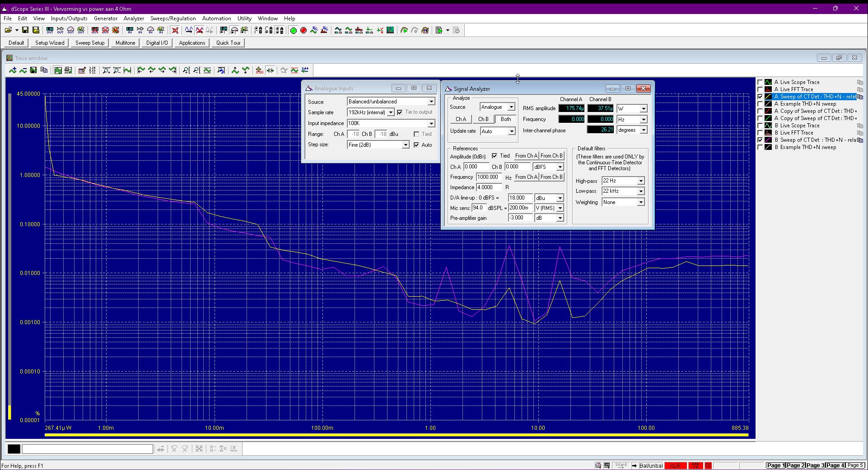The height and width of the screenshot is (470, 868).
Task: Open the Sample rate dropdown
Action: (x=391, y=112)
